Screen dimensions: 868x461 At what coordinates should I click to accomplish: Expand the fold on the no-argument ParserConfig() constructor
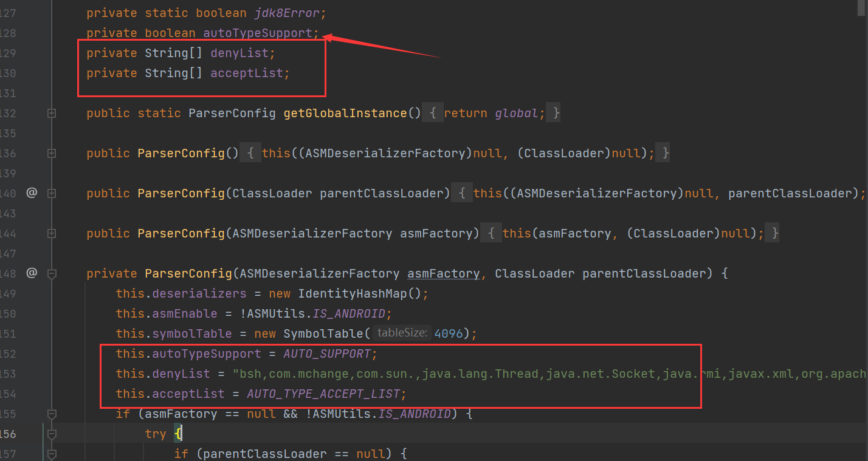coord(52,153)
